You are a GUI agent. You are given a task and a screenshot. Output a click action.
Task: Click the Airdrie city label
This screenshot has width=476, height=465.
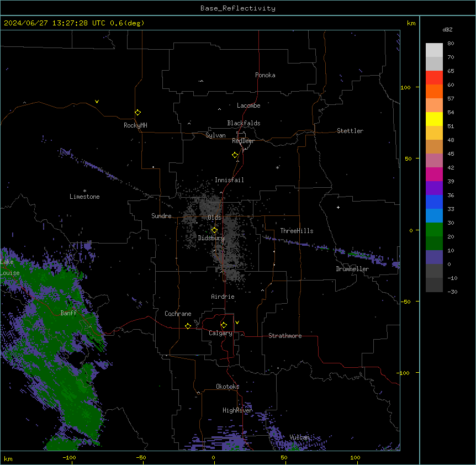[223, 297]
